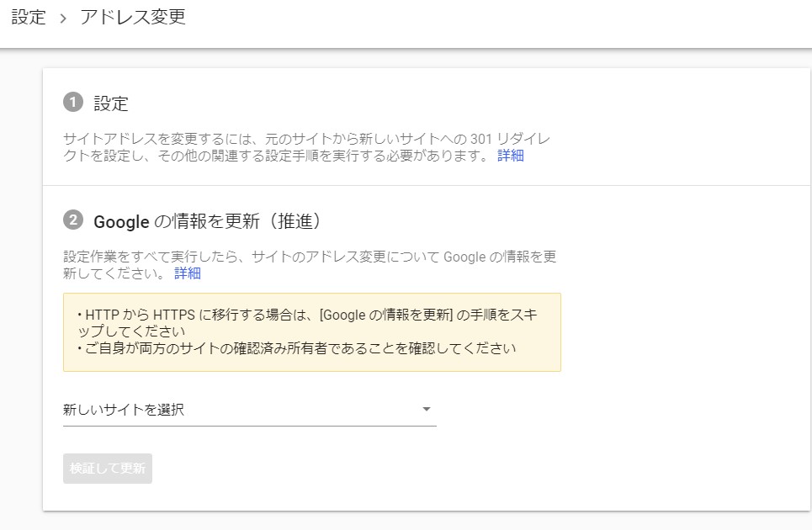Click the step 2 number badge

point(73,220)
